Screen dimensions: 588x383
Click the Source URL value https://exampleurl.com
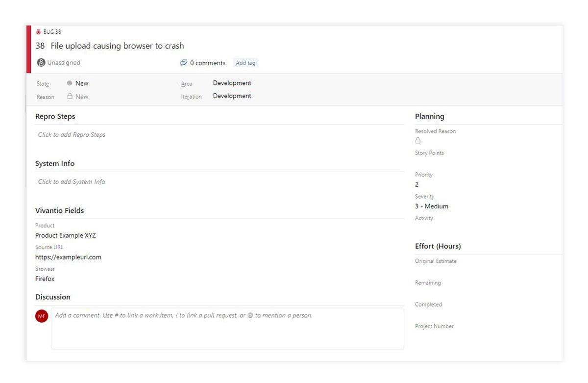coord(68,257)
